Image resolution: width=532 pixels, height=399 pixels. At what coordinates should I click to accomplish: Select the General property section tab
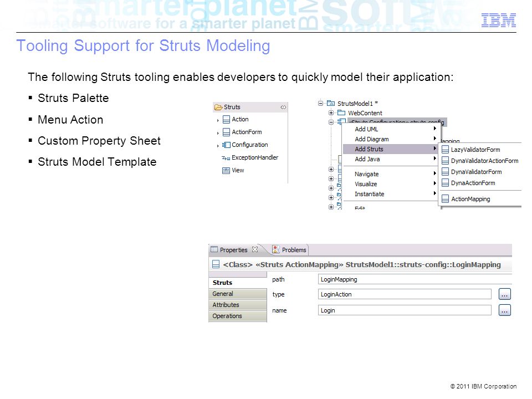point(238,294)
